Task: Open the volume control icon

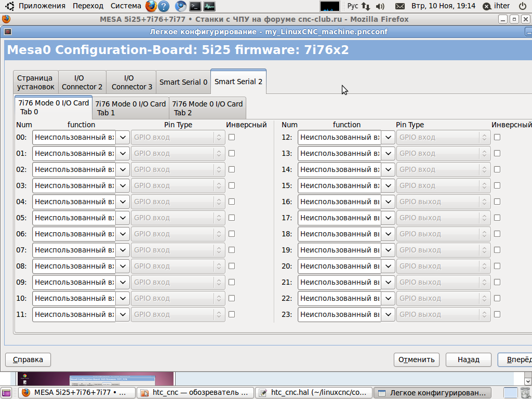Action: pos(380,6)
